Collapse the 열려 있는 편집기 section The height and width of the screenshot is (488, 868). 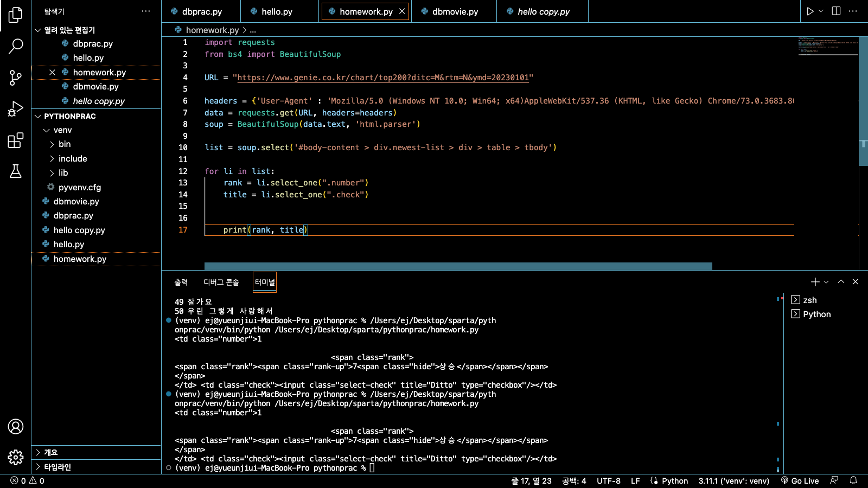tap(96, 30)
